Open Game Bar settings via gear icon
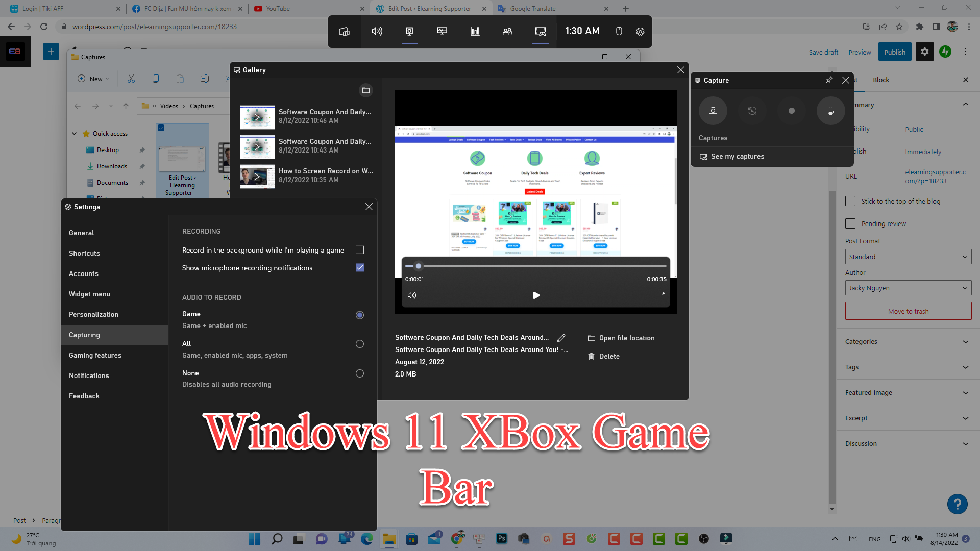The height and width of the screenshot is (551, 980). click(641, 31)
